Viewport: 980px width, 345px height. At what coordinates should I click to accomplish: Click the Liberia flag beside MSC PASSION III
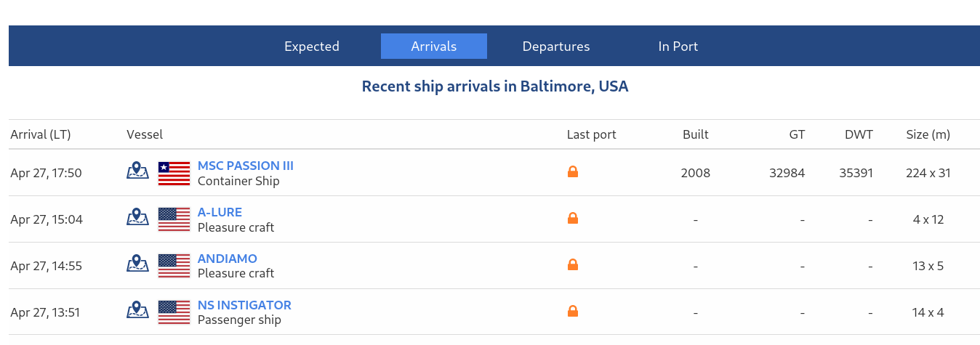[x=174, y=173]
